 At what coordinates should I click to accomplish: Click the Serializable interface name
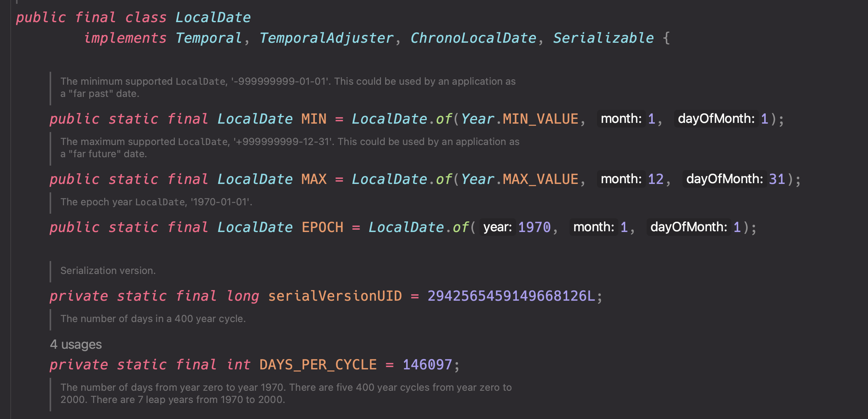pos(603,38)
